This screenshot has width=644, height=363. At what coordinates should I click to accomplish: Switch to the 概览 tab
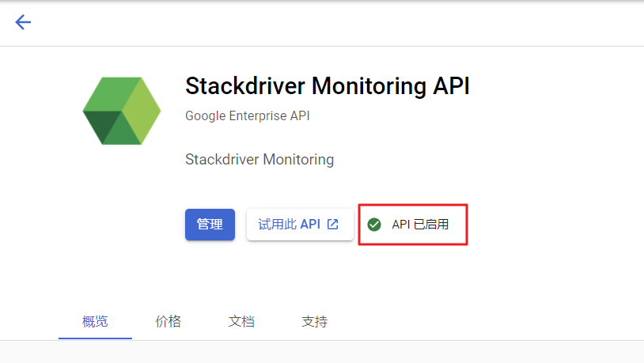coord(95,322)
